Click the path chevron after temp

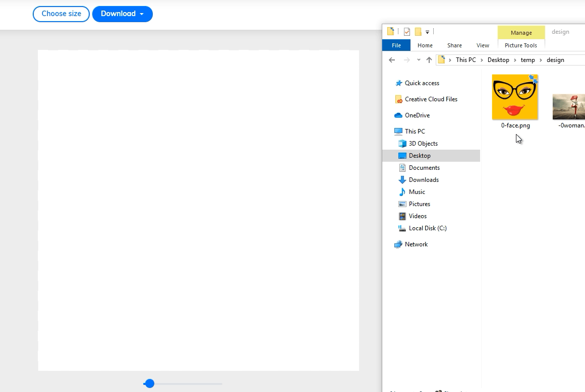point(541,60)
